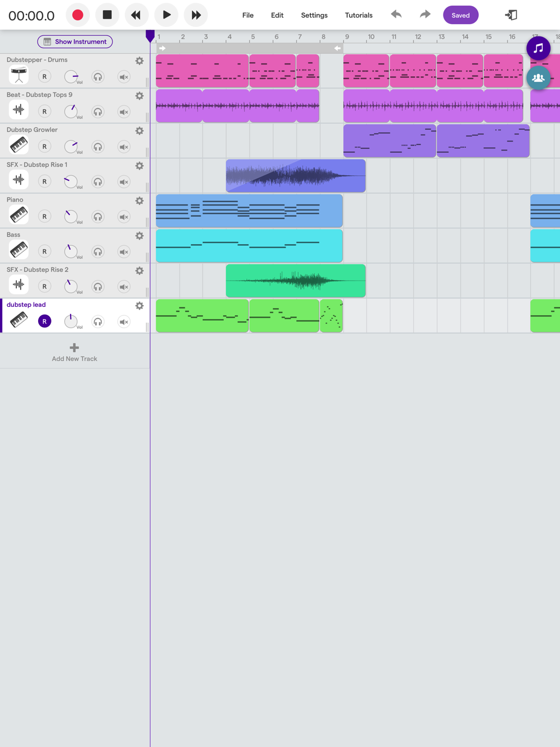
Task: Mute the Beat - Dubstep Tops 9 track
Action: 124,112
